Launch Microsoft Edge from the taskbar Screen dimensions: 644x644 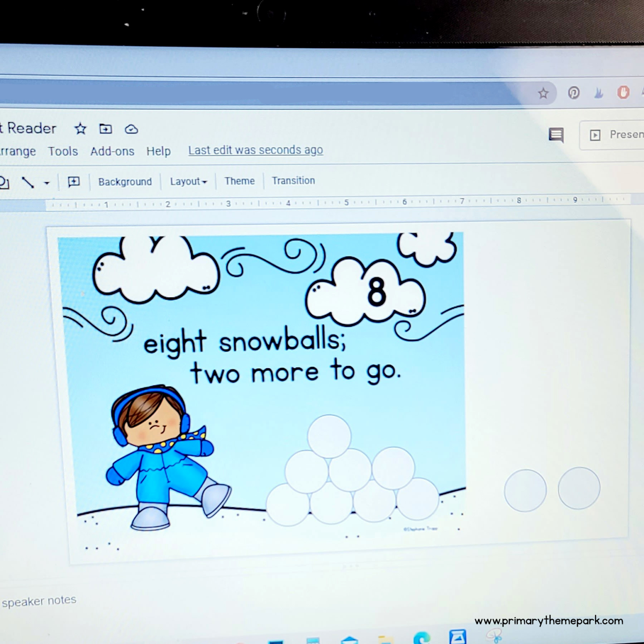point(421,638)
